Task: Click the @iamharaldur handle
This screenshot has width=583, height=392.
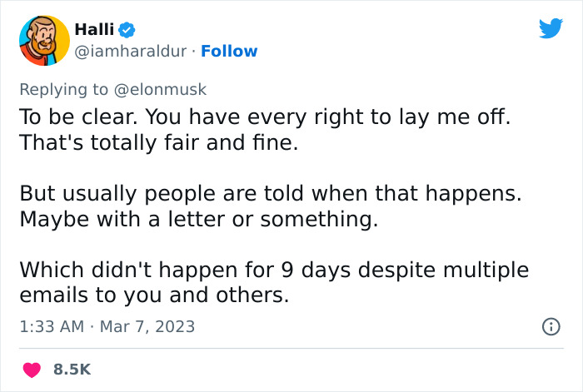Action: pos(132,52)
